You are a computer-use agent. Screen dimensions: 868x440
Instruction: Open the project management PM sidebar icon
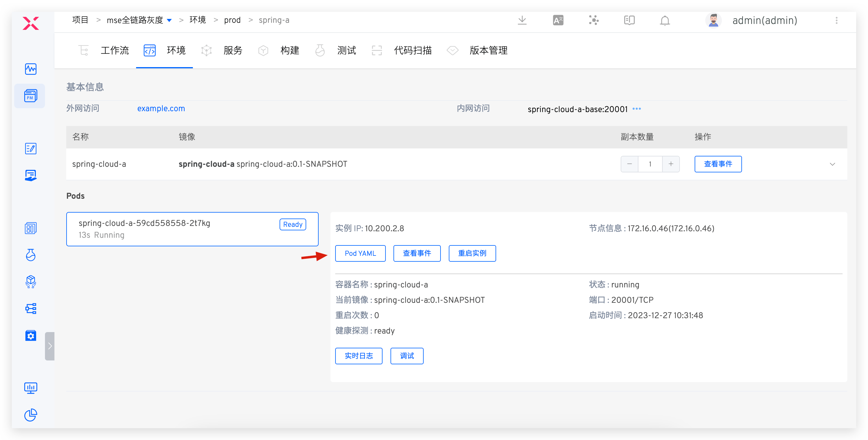pyautogui.click(x=30, y=96)
